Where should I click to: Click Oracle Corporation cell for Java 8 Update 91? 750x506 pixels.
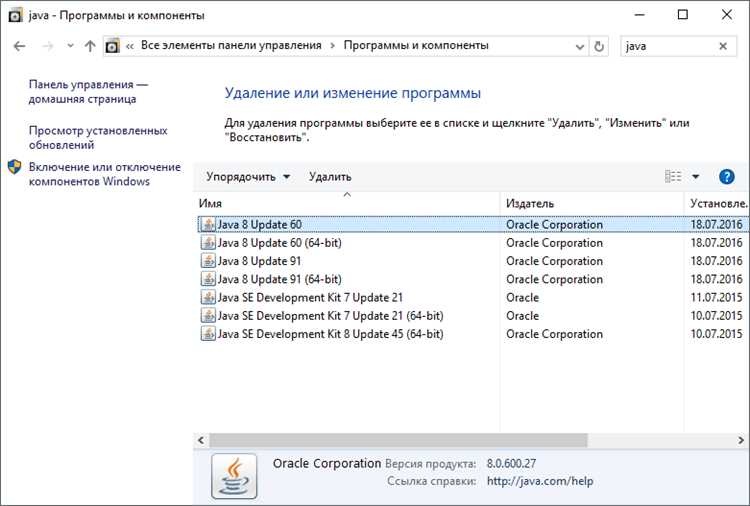pyautogui.click(x=554, y=261)
